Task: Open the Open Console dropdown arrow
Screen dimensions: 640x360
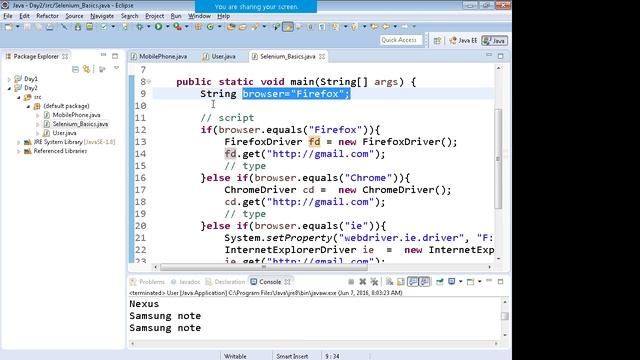Action: (480, 282)
